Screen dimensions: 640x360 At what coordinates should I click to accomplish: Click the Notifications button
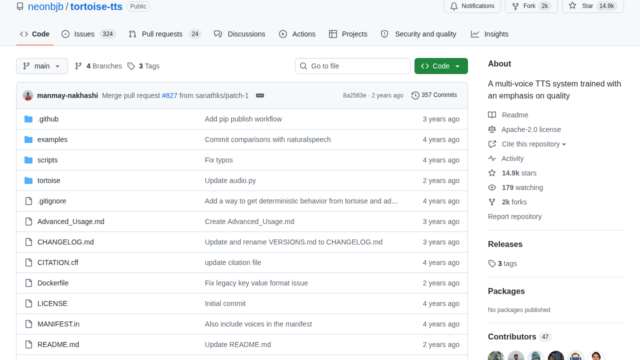(472, 6)
